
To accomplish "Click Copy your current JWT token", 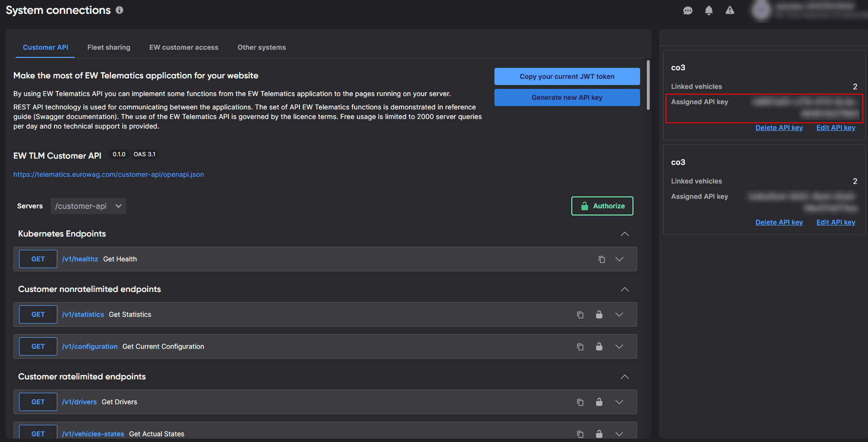I will coord(567,76).
